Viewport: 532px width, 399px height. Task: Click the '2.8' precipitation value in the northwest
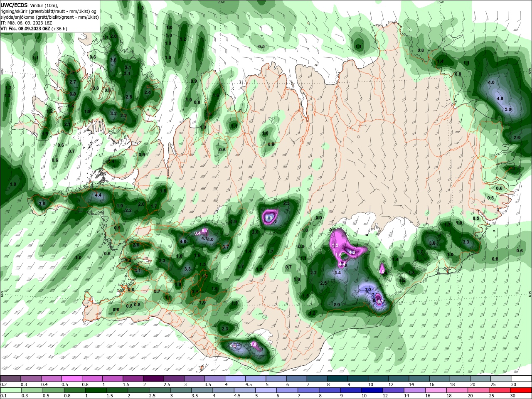[129, 97]
